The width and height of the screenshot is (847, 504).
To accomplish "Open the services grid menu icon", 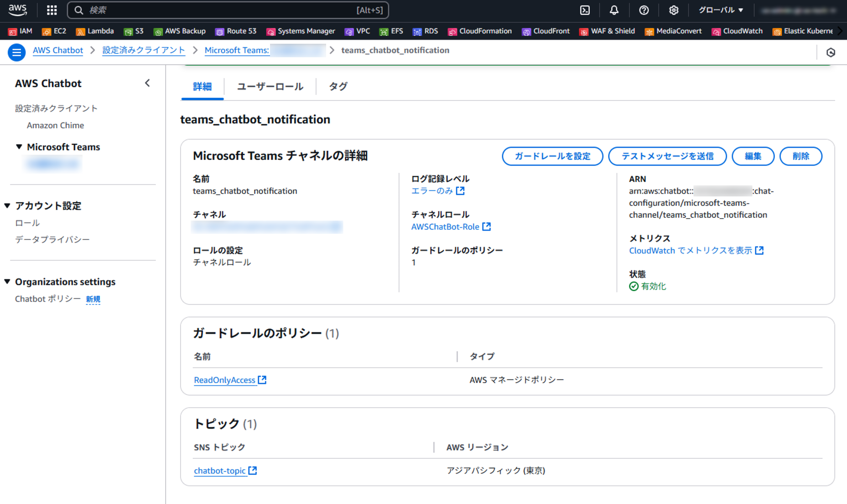I will pyautogui.click(x=51, y=10).
